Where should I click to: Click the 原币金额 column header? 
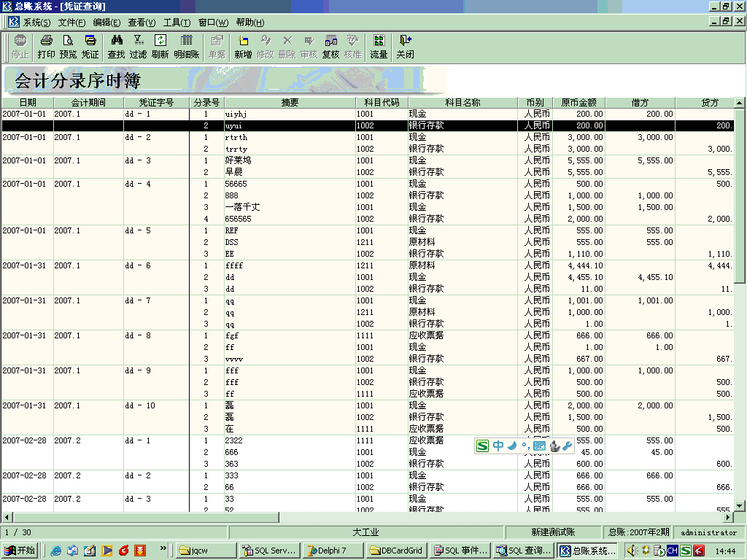coord(578,103)
